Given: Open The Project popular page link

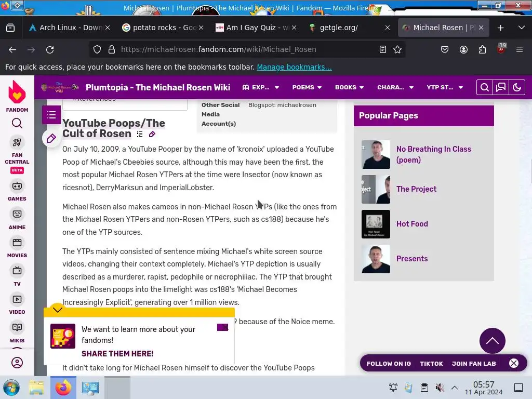Looking at the screenshot, I should pos(416,189).
